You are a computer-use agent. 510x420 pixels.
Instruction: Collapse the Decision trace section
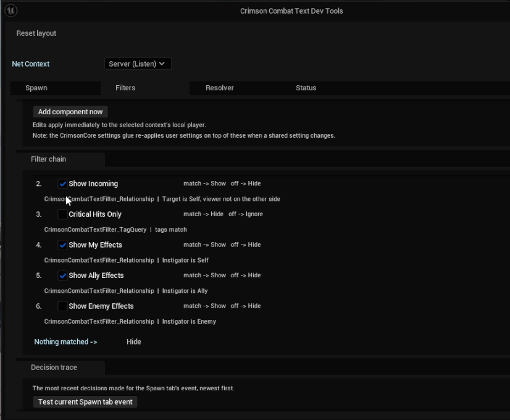click(x=61, y=367)
